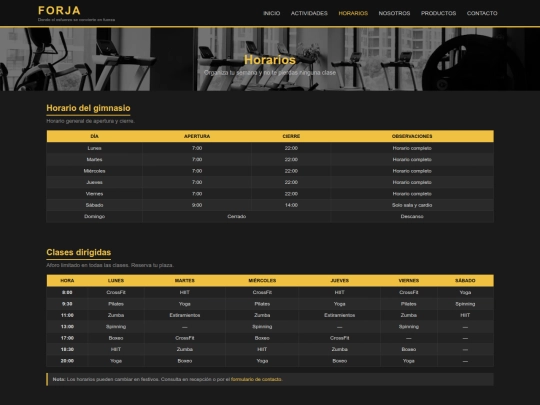Click the FORJA logo

coord(60,10)
